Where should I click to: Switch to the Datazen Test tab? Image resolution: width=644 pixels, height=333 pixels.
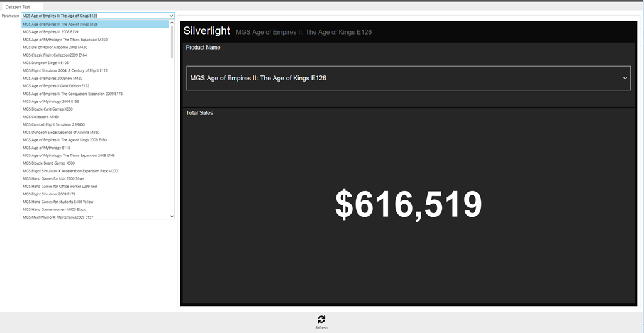[x=18, y=6]
